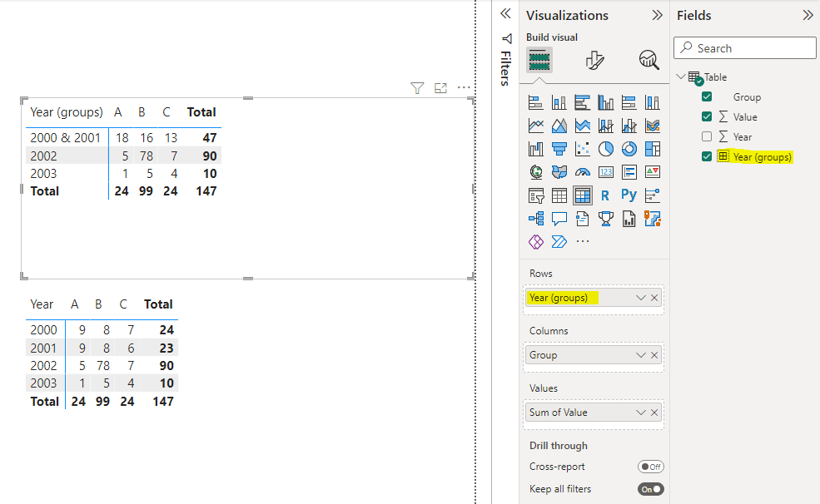This screenshot has height=504, width=820.
Task: Select the clustered bar chart visual
Action: (582, 102)
